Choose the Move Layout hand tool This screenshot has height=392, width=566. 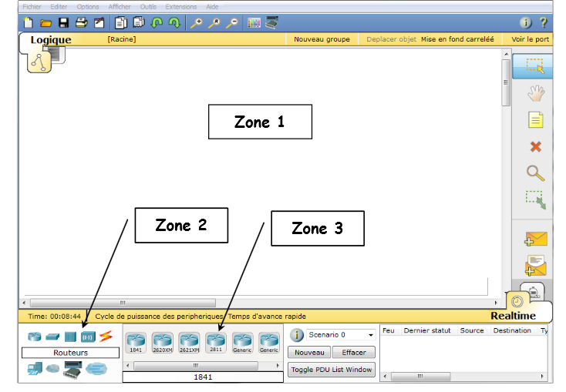click(x=536, y=94)
